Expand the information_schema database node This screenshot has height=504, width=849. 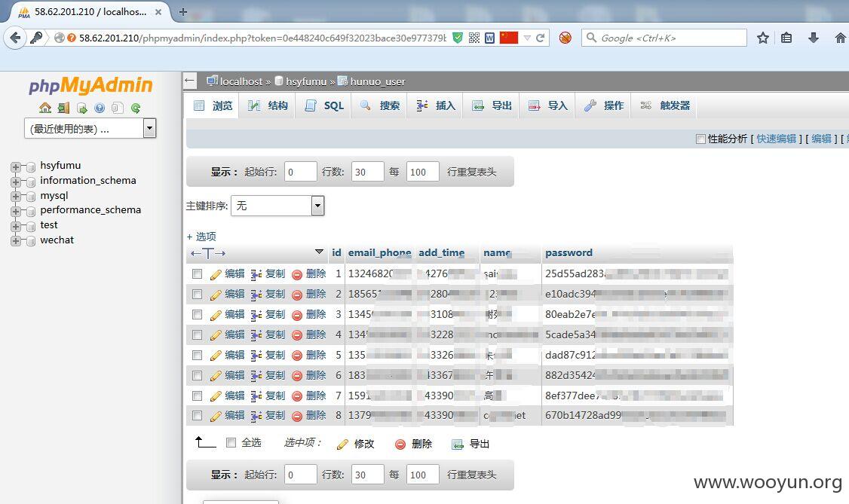coord(15,182)
